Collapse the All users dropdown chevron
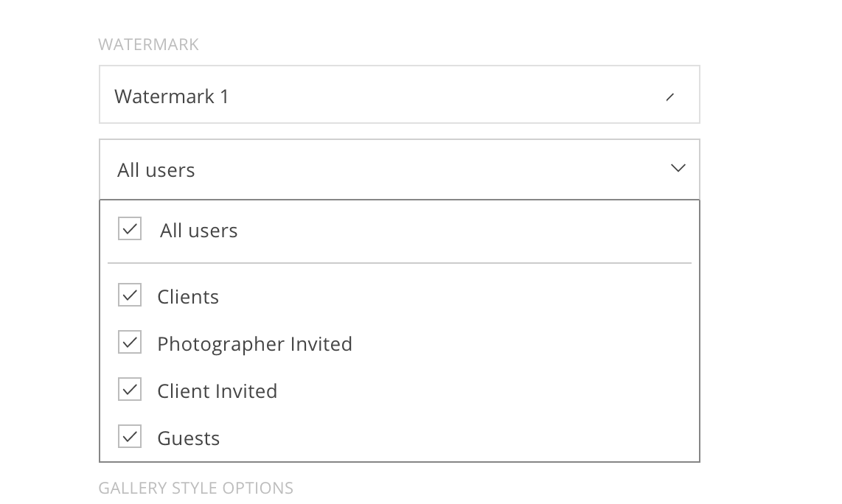Screen dimensions: 842x504 point(678,169)
